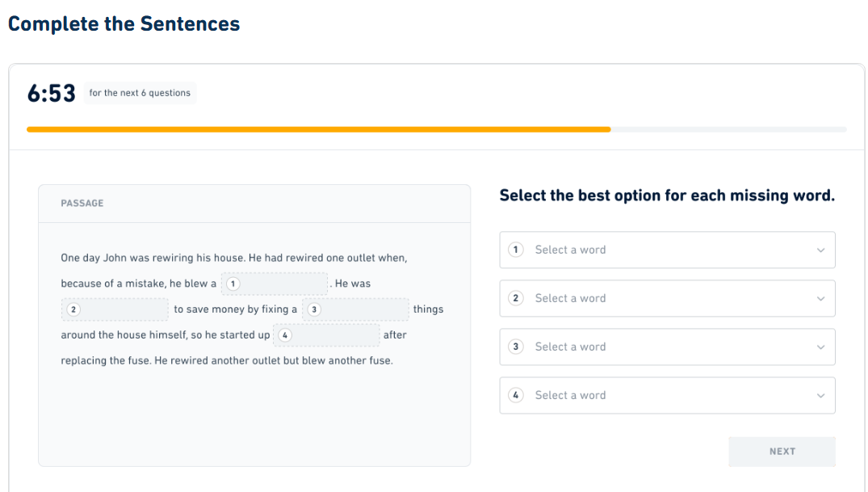The image size is (868, 492).
Task: Click the circled number 1 in dropdown list
Action: 515,250
